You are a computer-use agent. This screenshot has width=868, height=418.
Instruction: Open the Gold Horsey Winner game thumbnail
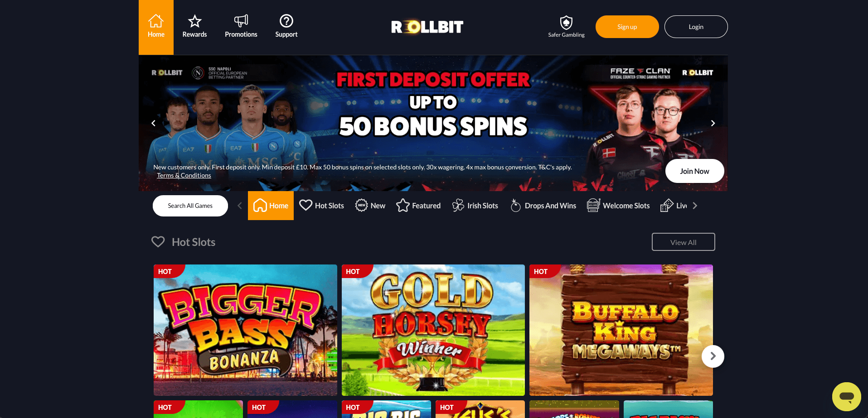(x=433, y=330)
